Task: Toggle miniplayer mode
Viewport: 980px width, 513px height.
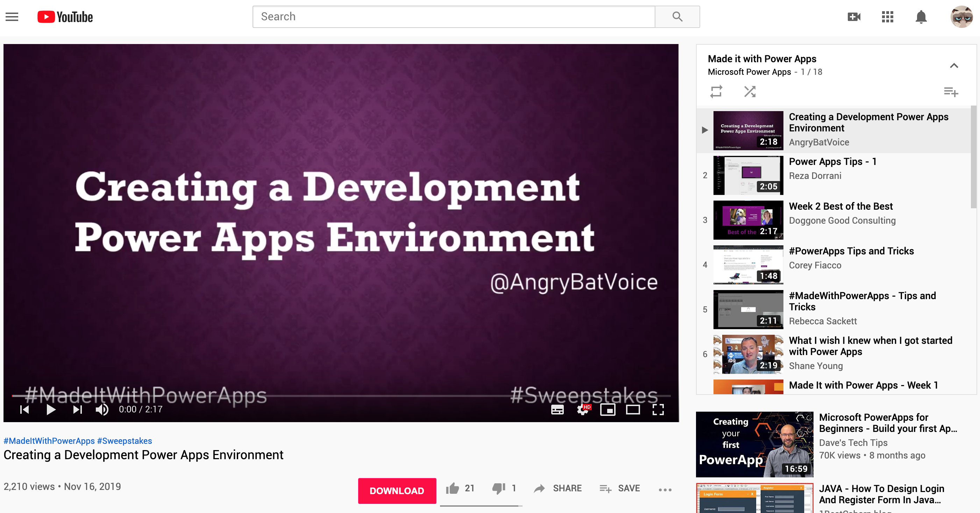Action: [x=608, y=410]
